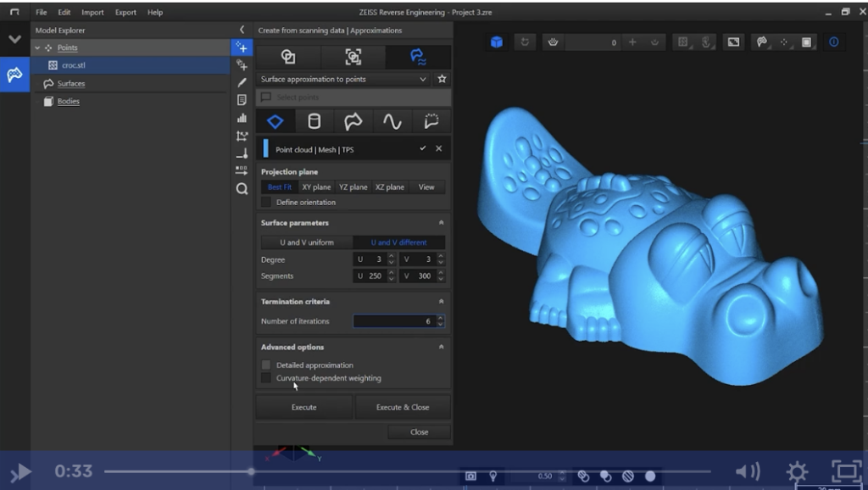Image resolution: width=868 pixels, height=490 pixels.
Task: Click the blue 3D cube view icon
Action: tap(497, 42)
